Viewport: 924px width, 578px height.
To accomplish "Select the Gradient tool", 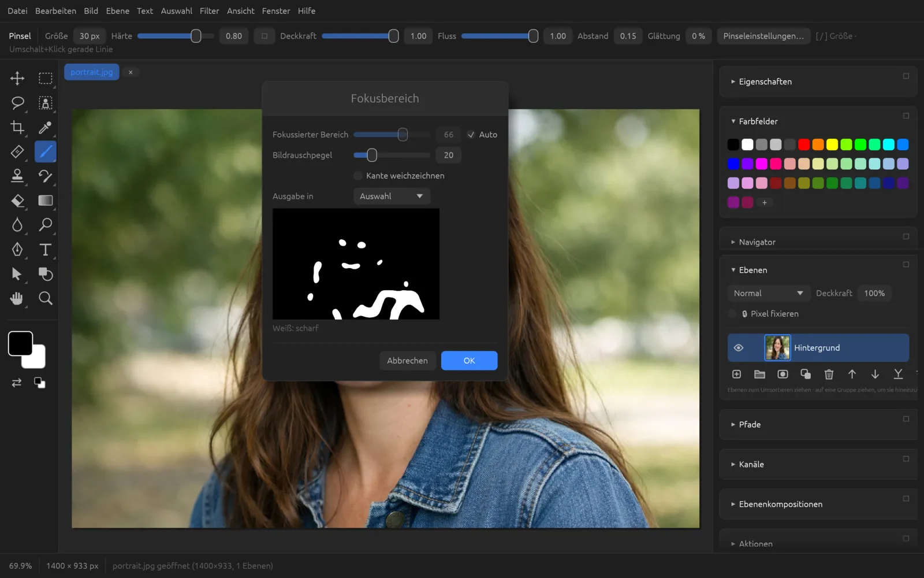I will click(45, 201).
